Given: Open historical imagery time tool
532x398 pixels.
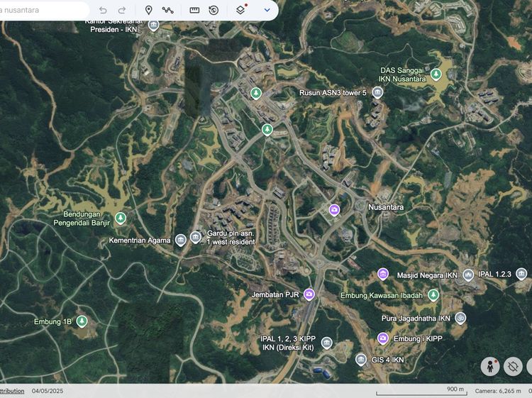Looking at the screenshot, I should pyautogui.click(x=214, y=10).
